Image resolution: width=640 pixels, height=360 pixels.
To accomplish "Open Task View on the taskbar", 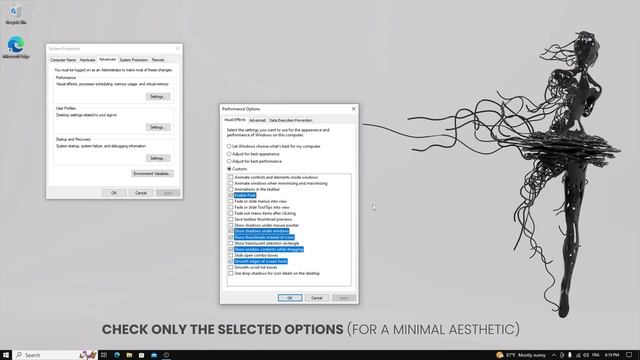I will [104, 355].
